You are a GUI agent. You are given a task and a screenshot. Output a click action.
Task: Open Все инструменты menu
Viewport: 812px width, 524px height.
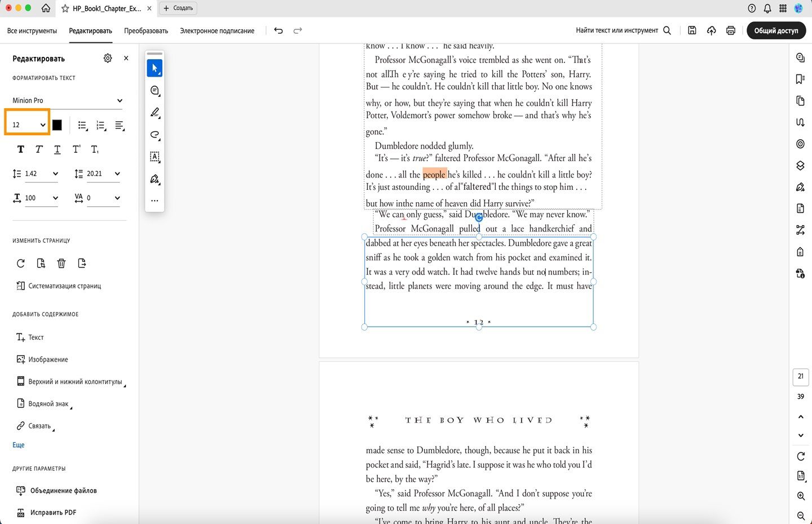point(32,31)
